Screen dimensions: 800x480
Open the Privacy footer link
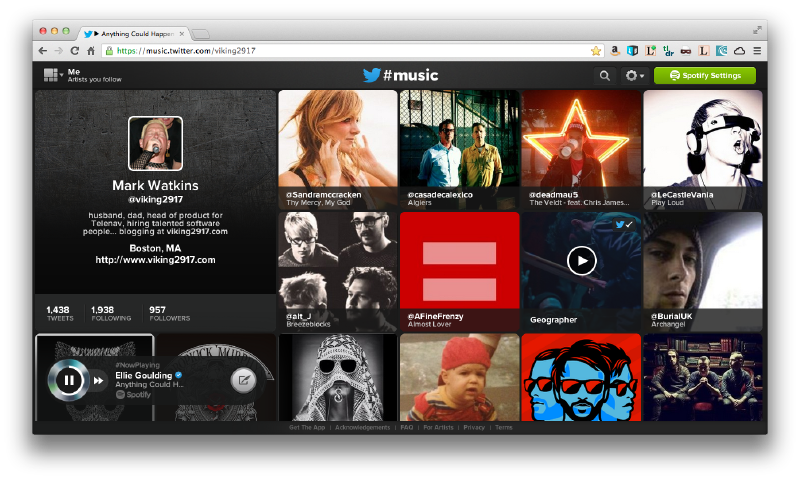tap(474, 427)
